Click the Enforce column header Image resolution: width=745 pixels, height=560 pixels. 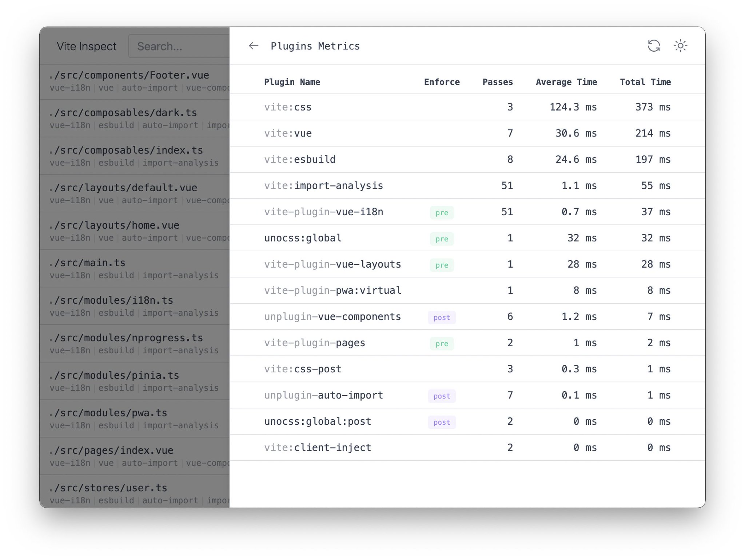(442, 82)
